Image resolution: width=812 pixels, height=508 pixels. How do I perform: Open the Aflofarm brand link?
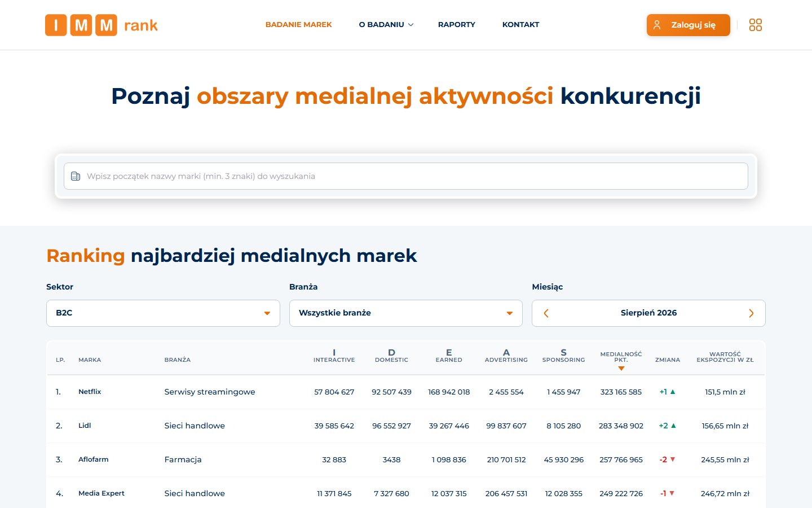[x=94, y=459]
